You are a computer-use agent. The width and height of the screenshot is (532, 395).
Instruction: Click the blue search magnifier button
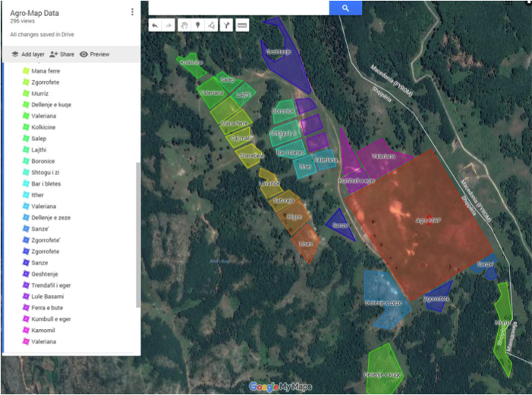point(345,8)
